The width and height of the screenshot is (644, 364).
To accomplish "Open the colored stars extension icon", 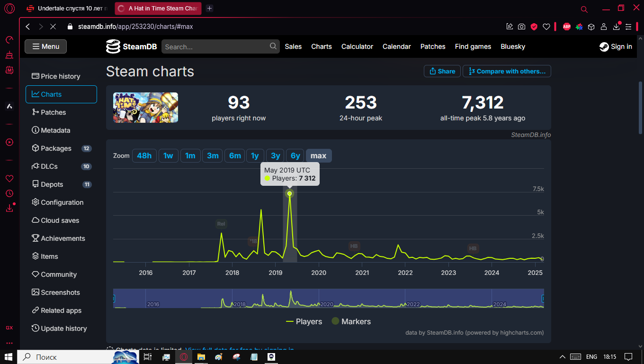I will (x=579, y=27).
